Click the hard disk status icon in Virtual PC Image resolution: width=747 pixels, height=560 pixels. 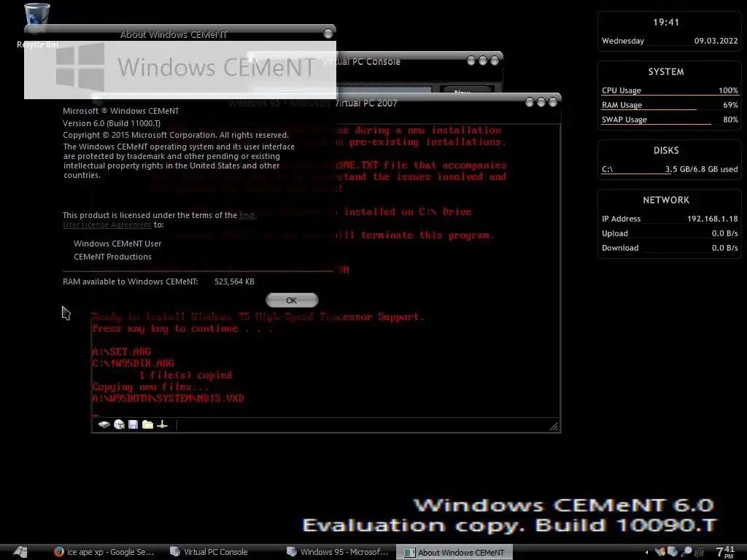(104, 425)
